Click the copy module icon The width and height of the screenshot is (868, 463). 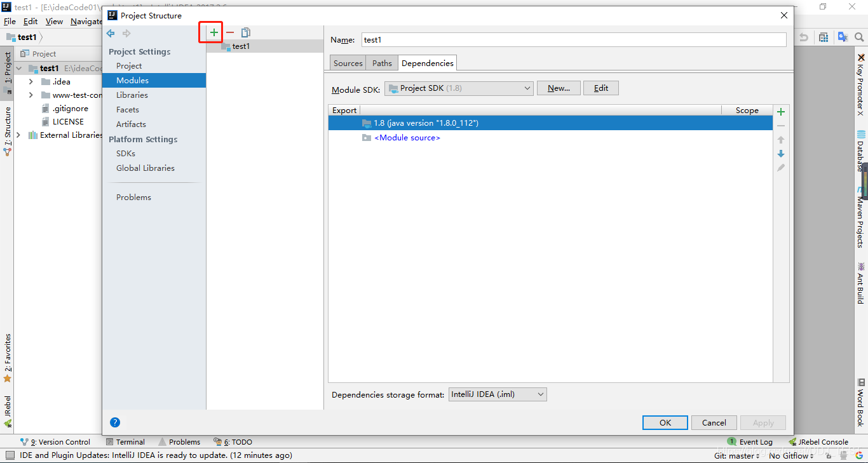(246, 32)
